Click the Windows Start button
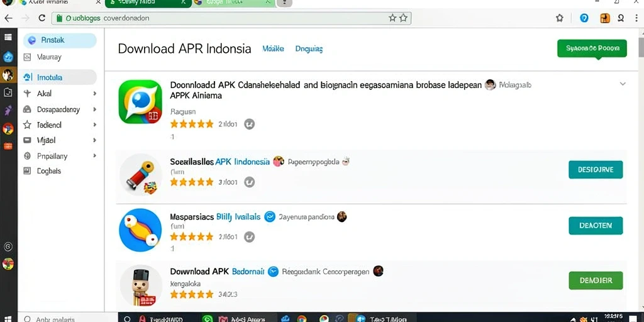 click(8, 319)
